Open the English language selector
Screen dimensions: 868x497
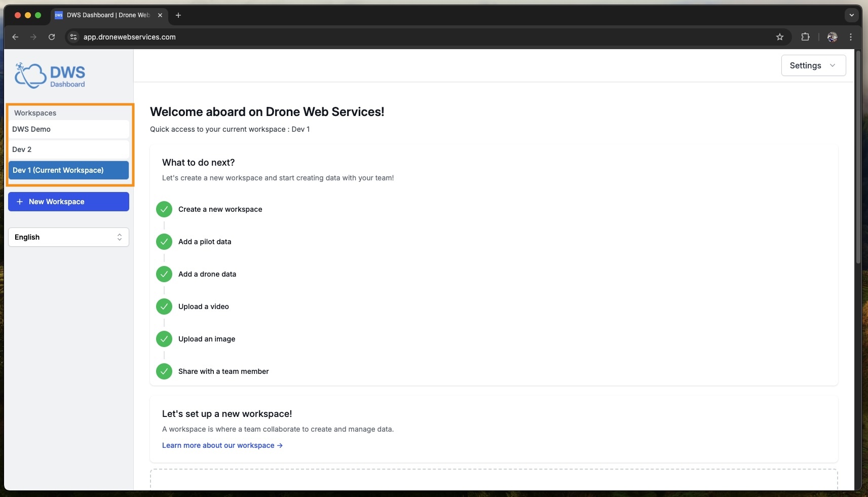pos(68,237)
